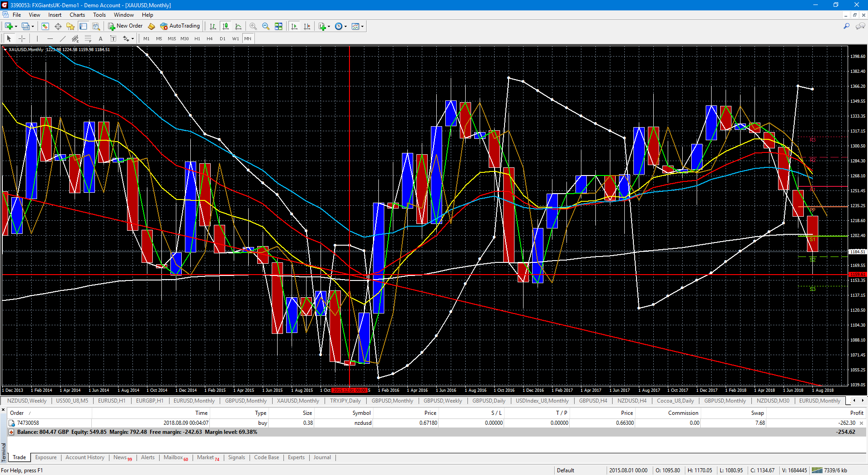Viewport: 868px width, 475px height.
Task: Open the chart templates icon
Action: [355, 26]
